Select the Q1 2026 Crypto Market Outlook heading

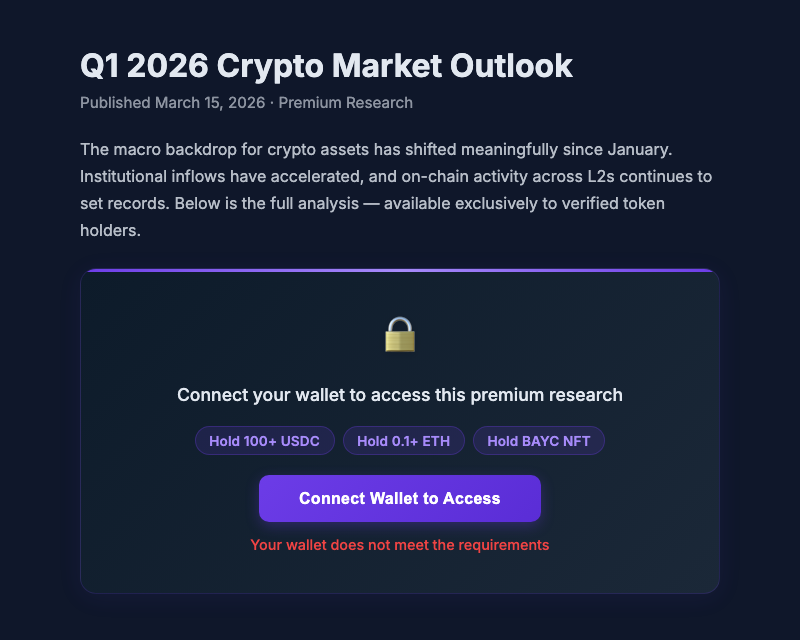click(x=327, y=66)
